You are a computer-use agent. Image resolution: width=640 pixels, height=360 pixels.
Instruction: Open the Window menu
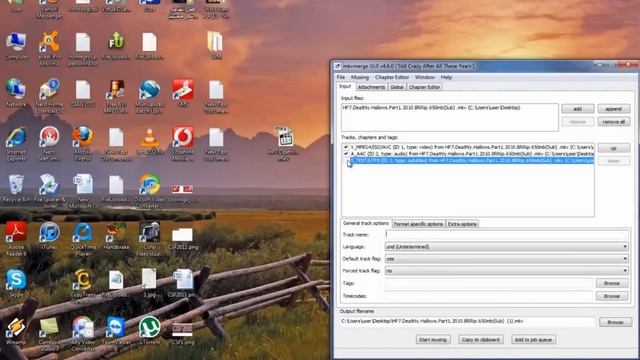click(424, 77)
